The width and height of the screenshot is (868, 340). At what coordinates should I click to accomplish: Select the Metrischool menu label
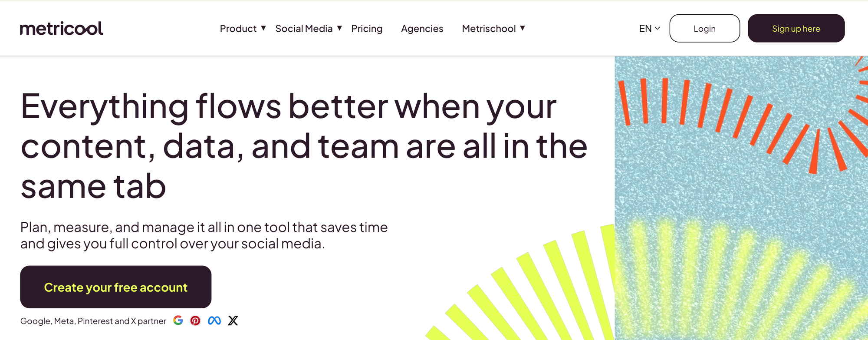pos(489,29)
